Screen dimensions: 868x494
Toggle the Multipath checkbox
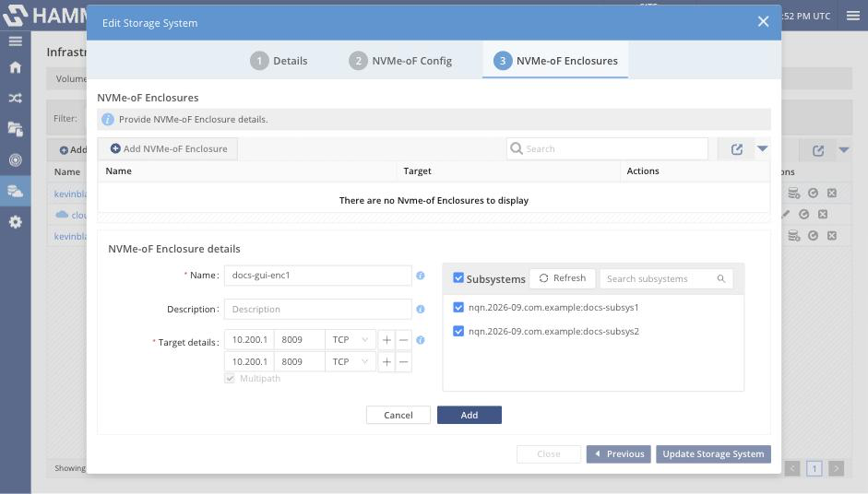[x=230, y=379]
